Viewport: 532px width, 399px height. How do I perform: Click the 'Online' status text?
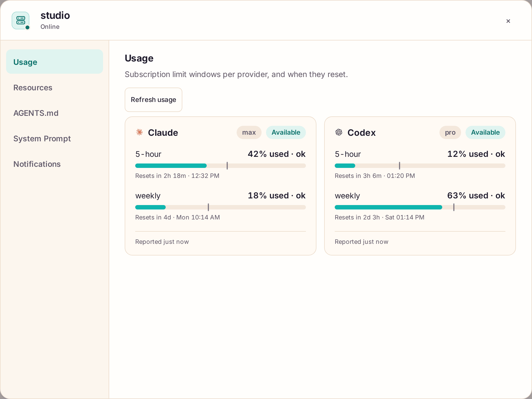(50, 27)
